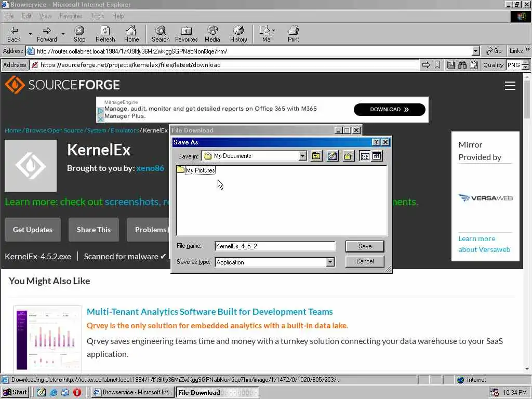The height and width of the screenshot is (399, 532).
Task: Open the Tools menu
Action: coord(97,16)
